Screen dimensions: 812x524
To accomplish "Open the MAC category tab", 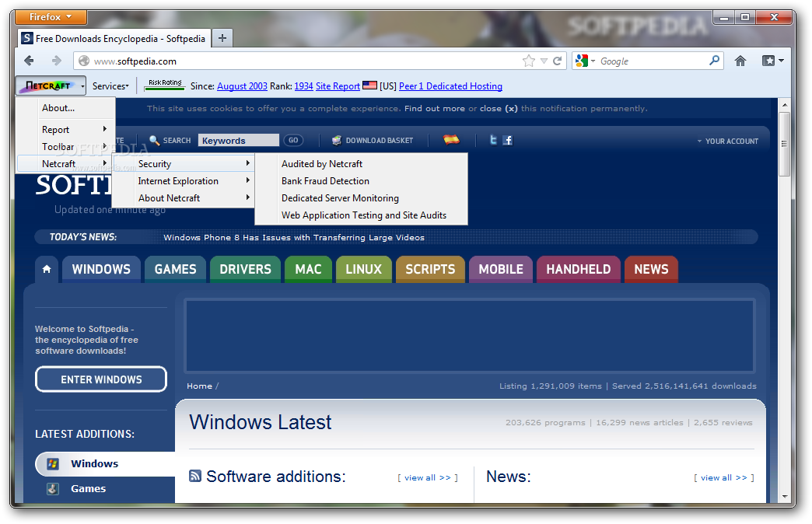I will coord(308,269).
